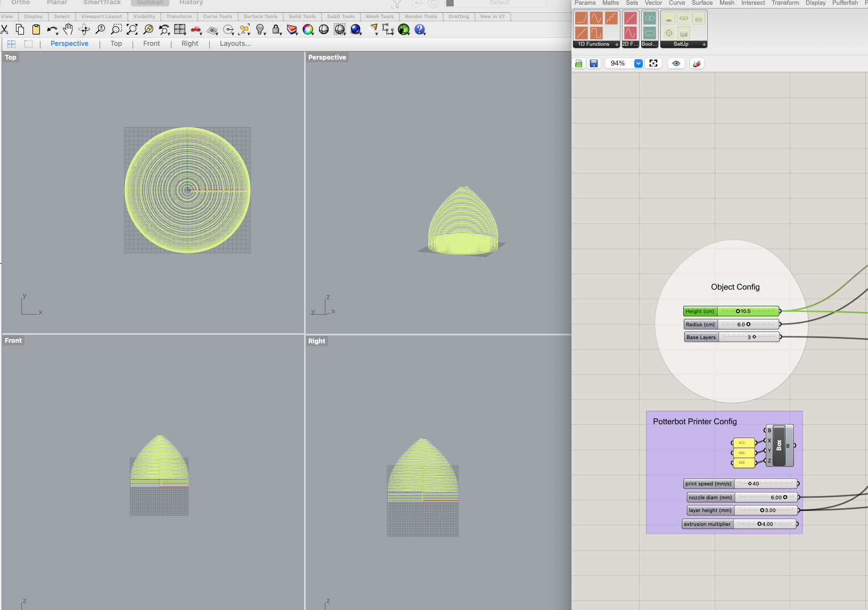Expand the SetUp component panel
Screen dimensions: 868x610
pos(704,44)
